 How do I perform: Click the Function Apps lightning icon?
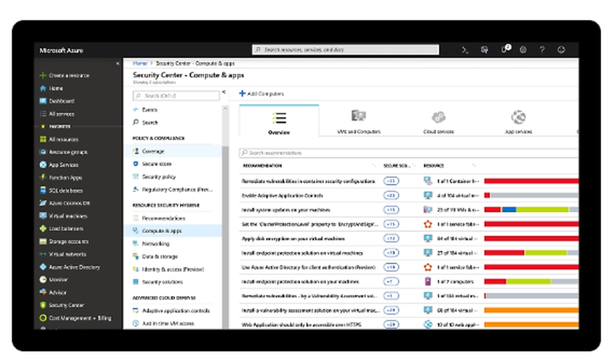tap(43, 177)
